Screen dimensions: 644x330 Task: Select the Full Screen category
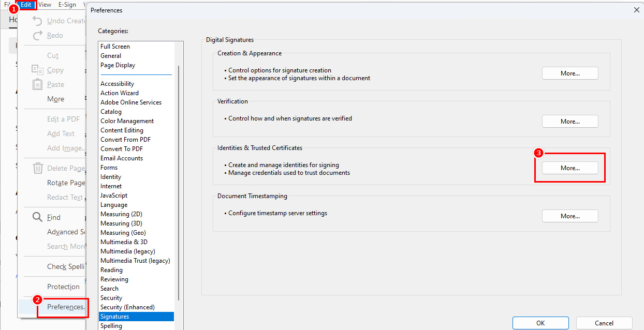coord(116,46)
